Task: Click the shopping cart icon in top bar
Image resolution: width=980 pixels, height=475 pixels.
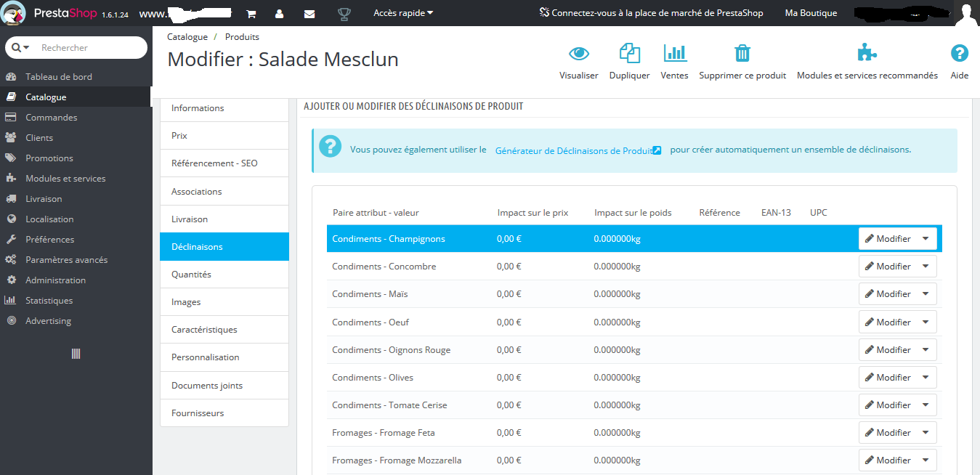Action: click(251, 14)
